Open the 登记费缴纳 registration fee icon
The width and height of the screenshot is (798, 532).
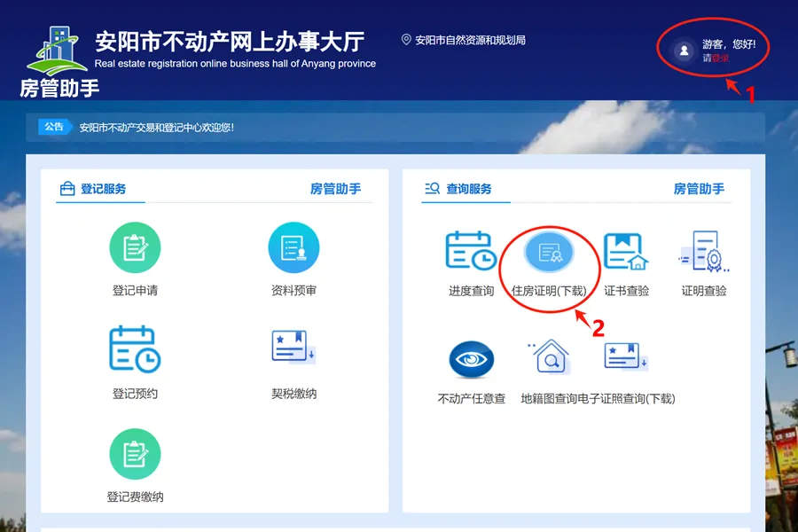tap(134, 454)
